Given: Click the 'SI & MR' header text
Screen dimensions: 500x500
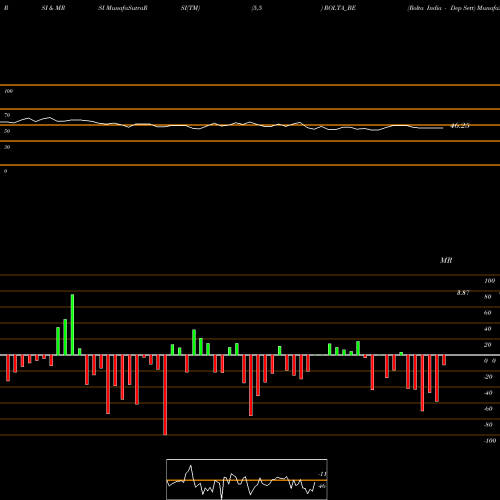Looking at the screenshot, I should point(53,8).
